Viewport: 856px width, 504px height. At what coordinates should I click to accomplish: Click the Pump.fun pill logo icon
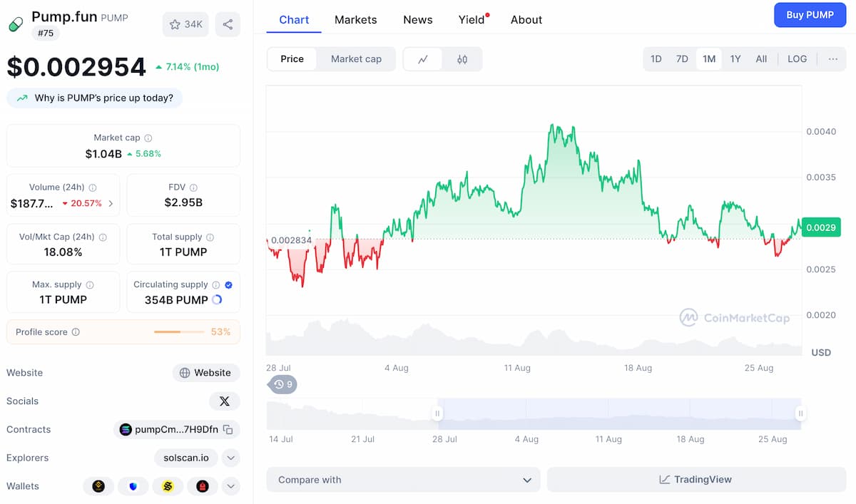(16, 24)
